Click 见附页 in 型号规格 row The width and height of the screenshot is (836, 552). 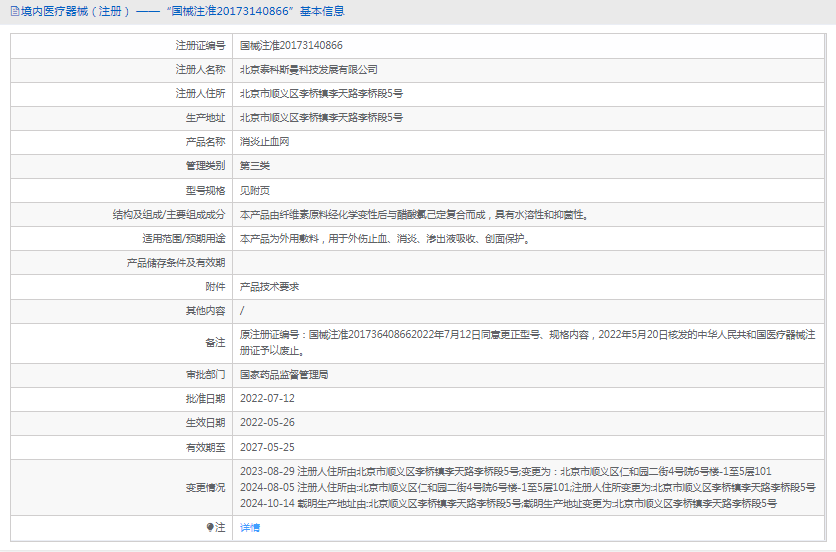pos(255,190)
